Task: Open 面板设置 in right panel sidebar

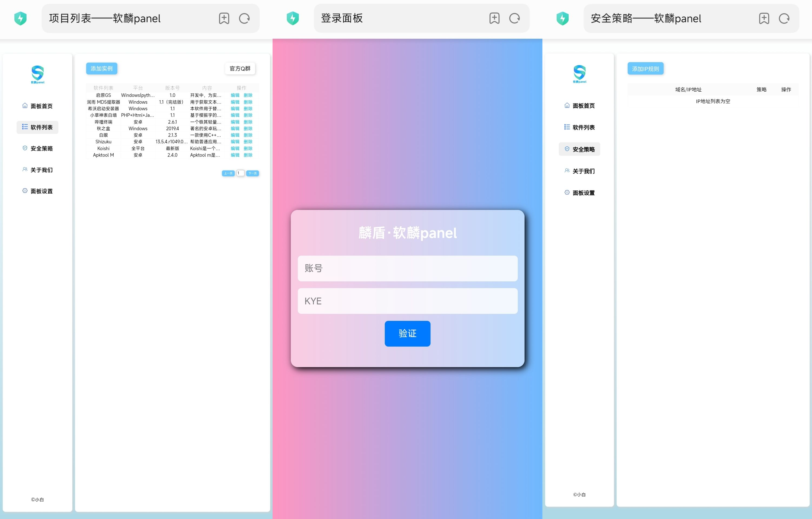Action: pos(579,193)
